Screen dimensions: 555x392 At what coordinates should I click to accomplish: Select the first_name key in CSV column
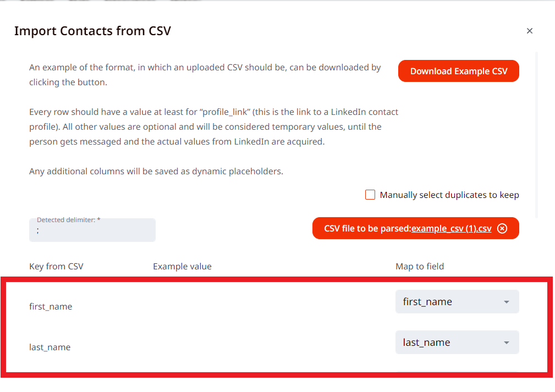click(x=51, y=306)
